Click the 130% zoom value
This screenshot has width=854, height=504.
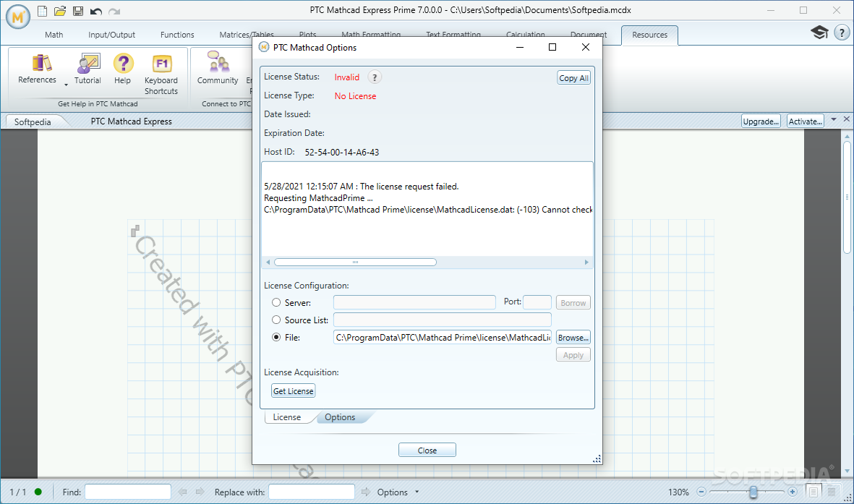click(x=678, y=492)
